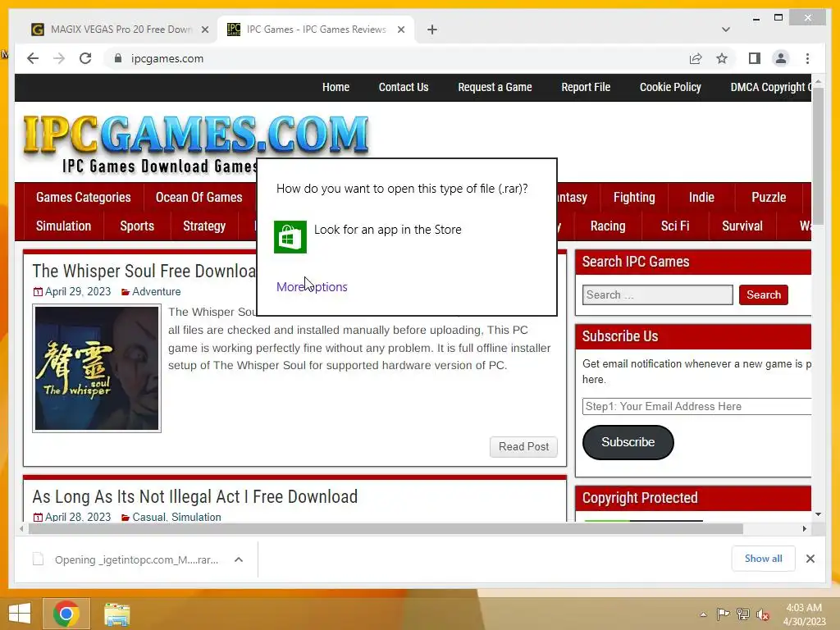Bookmark this page with the star icon

click(x=722, y=58)
